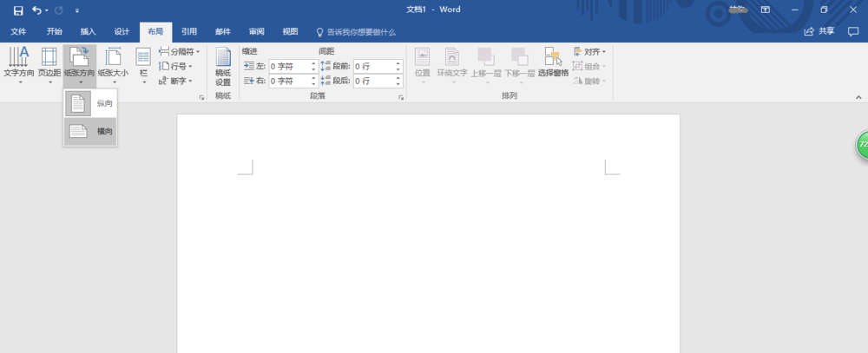Select 横向 landscape orientation option

(x=90, y=131)
